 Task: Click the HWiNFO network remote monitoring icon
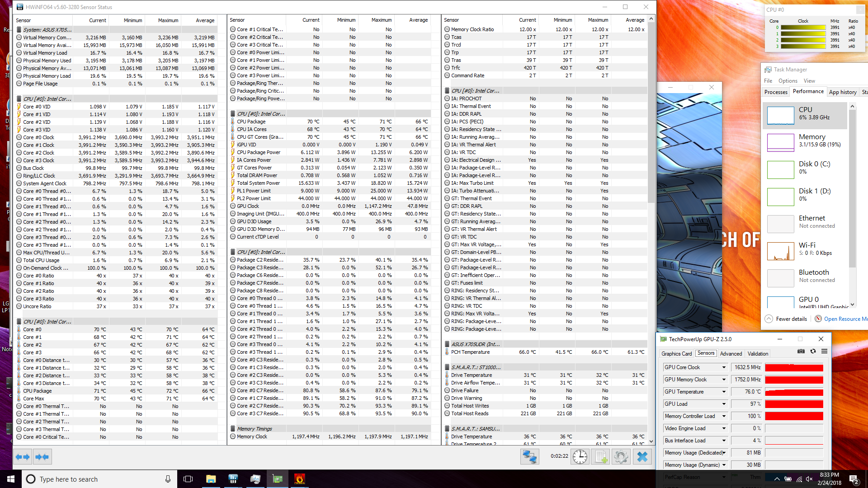[x=529, y=457]
